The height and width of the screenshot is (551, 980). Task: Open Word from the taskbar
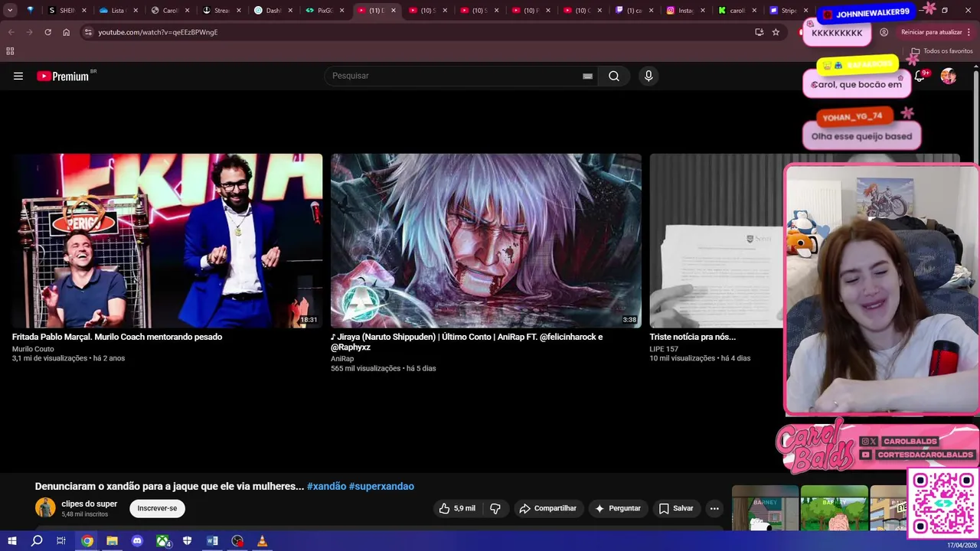tap(212, 541)
